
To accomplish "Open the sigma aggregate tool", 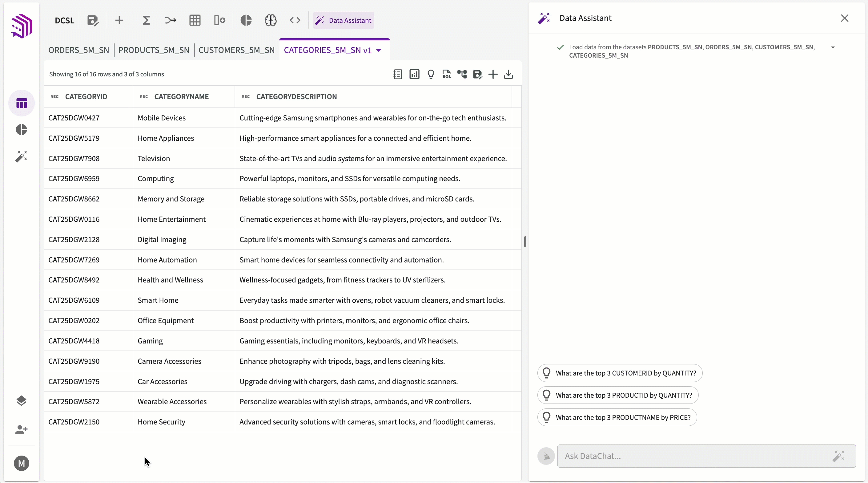I will [146, 20].
